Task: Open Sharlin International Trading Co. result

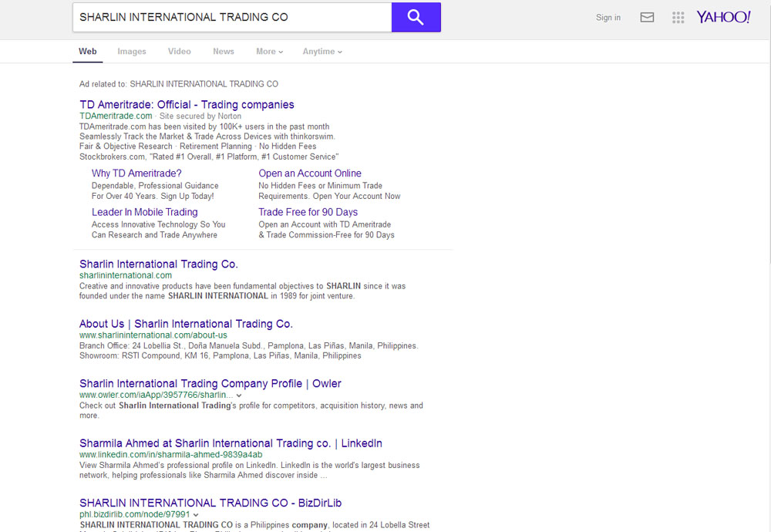Action: (x=159, y=264)
